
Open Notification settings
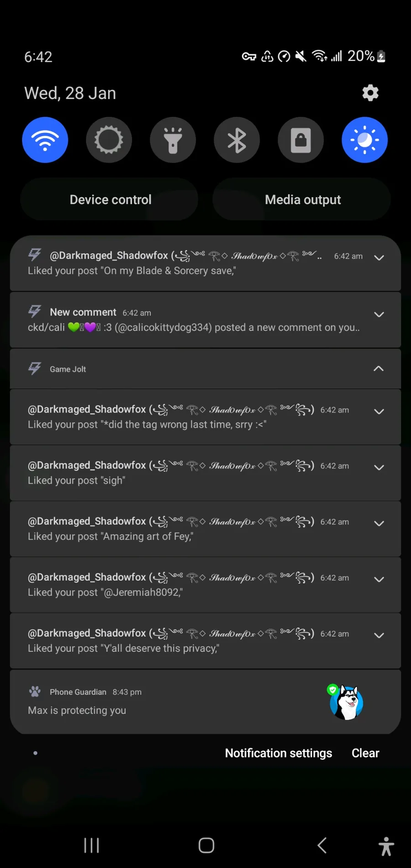pyautogui.click(x=279, y=753)
